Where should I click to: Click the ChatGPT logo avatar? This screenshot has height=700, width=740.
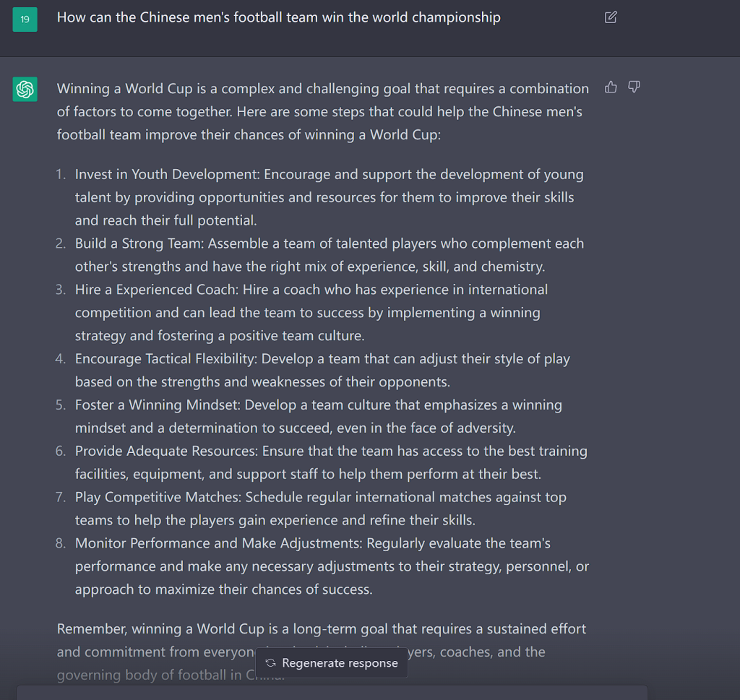[x=25, y=89]
